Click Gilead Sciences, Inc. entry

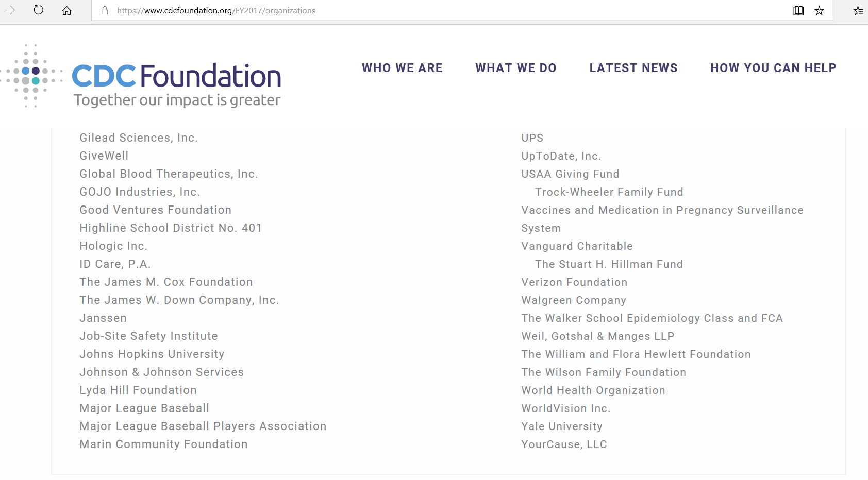coord(139,138)
